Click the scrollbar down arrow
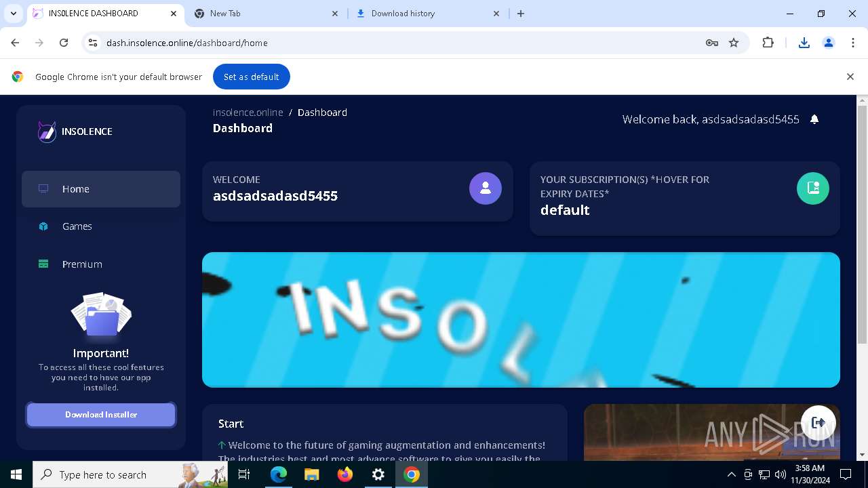This screenshot has width=868, height=488. (863, 455)
